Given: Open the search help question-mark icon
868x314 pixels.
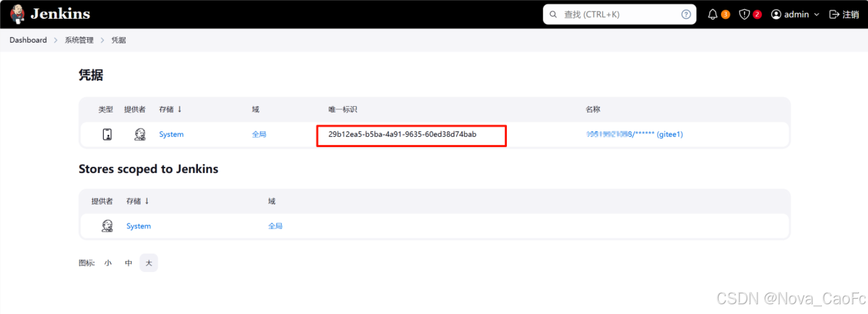Looking at the screenshot, I should 686,14.
